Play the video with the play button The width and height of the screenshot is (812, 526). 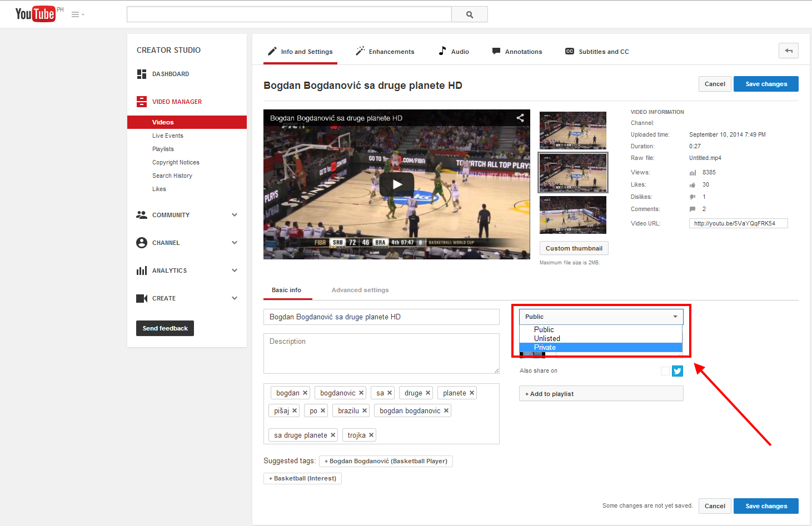(397, 184)
